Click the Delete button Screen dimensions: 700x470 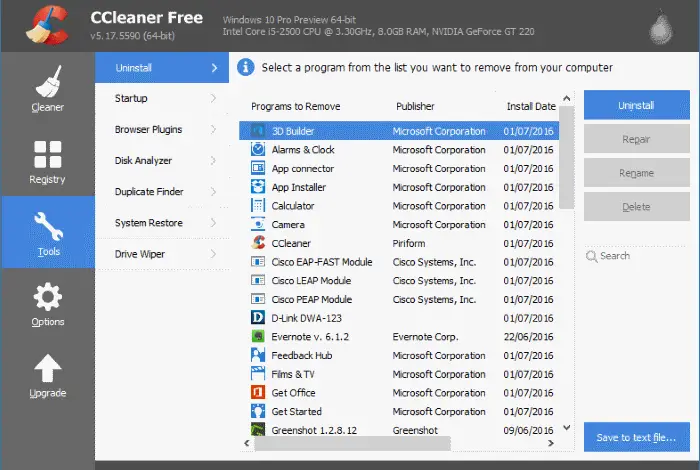point(637,207)
